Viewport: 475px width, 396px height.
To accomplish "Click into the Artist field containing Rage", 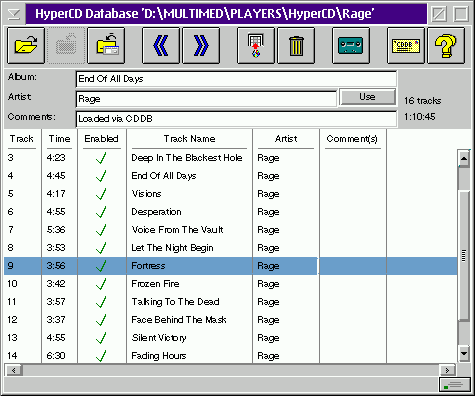I will click(x=206, y=99).
